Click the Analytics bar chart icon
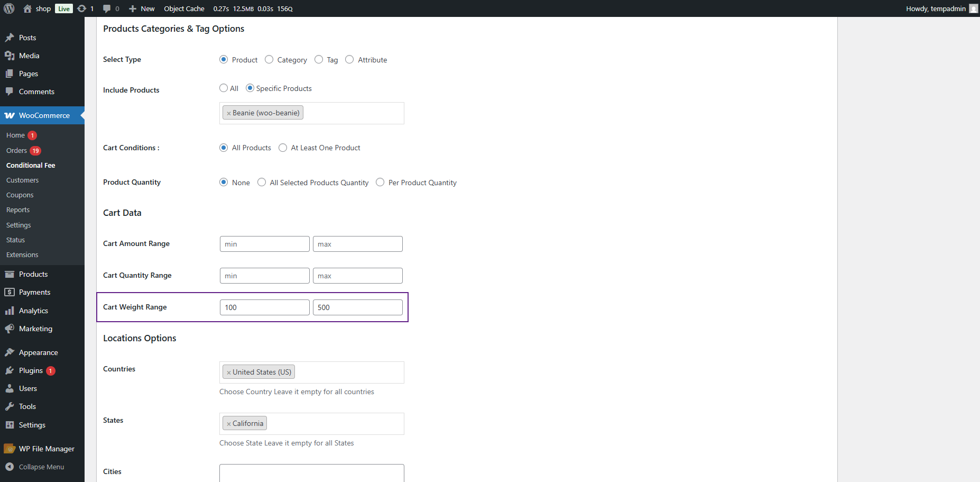This screenshot has width=980, height=482. 10,311
